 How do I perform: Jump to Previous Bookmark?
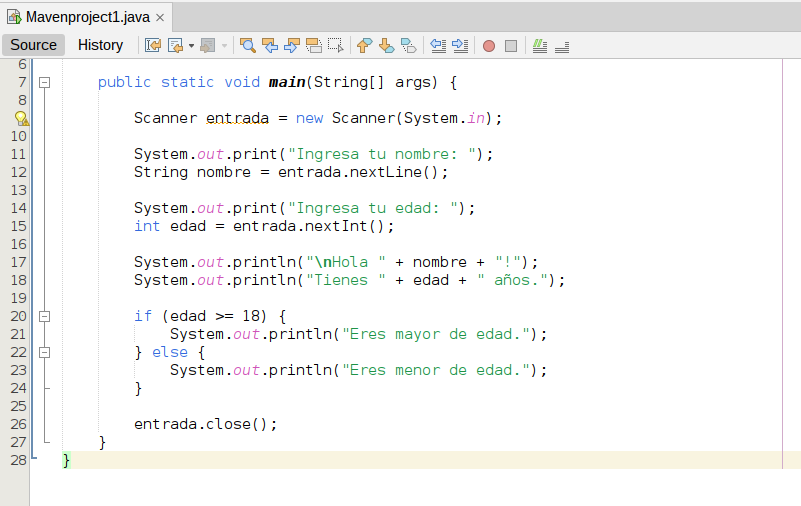pos(364,45)
